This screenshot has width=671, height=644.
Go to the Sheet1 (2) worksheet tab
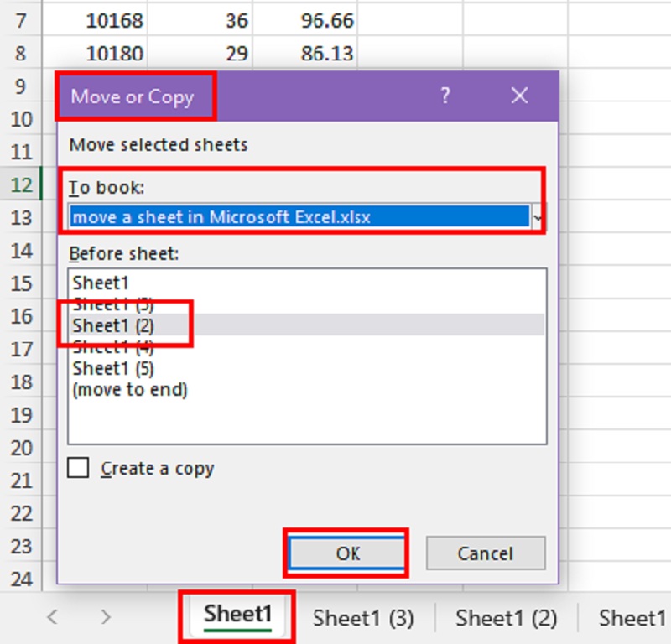coord(506,618)
